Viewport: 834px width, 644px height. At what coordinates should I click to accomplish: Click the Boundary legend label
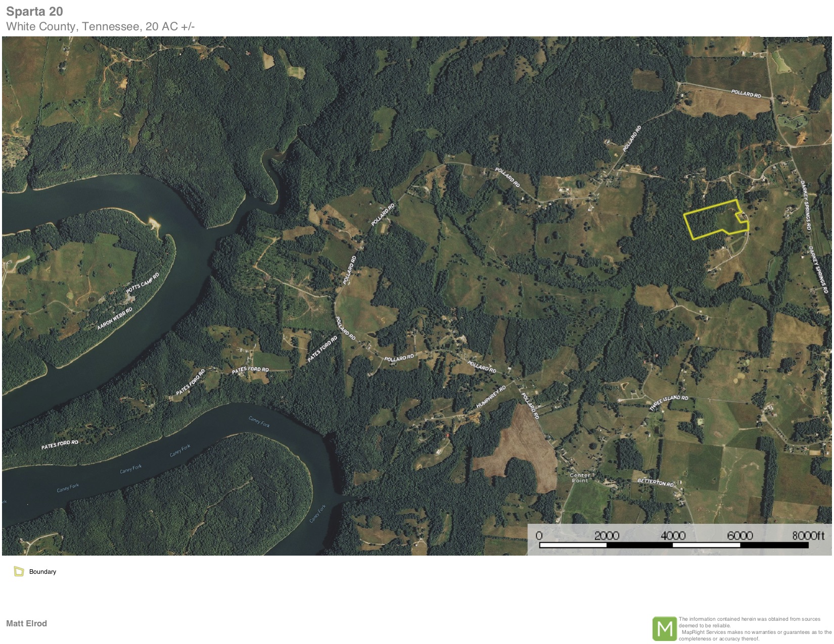point(42,572)
